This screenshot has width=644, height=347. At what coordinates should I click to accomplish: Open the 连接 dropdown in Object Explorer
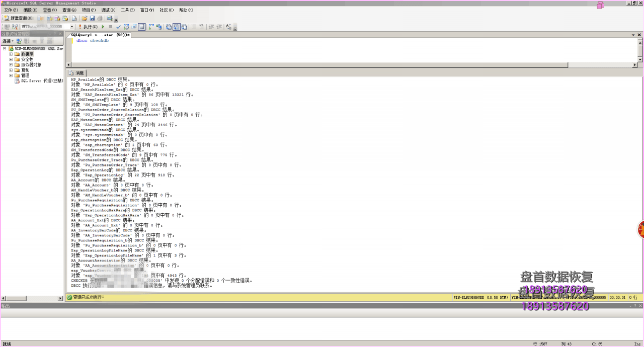[x=8, y=41]
